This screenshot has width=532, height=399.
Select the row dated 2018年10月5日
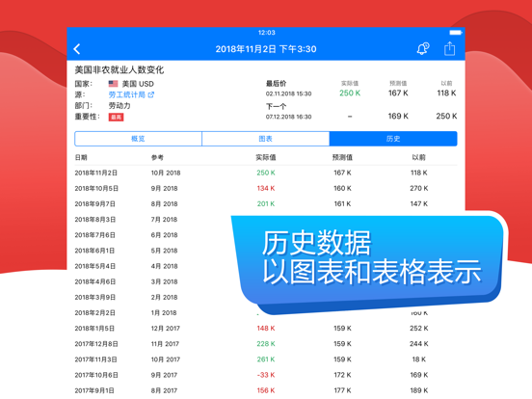click(266, 188)
